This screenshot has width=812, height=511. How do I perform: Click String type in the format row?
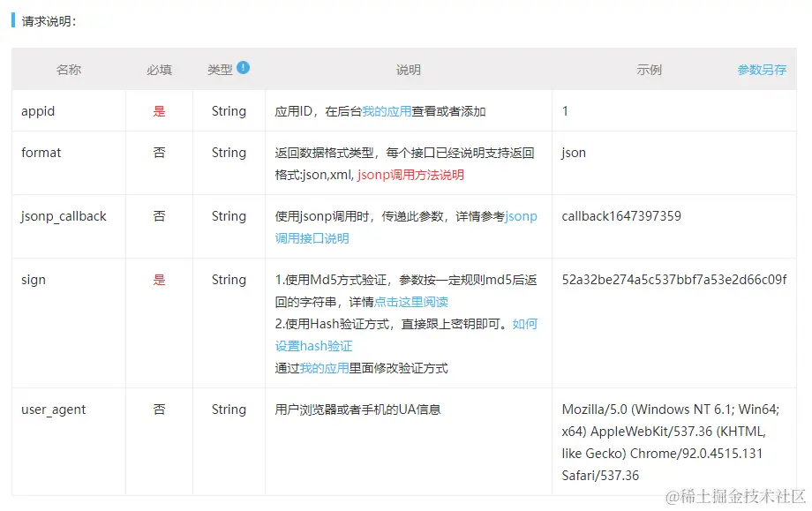[229, 153]
